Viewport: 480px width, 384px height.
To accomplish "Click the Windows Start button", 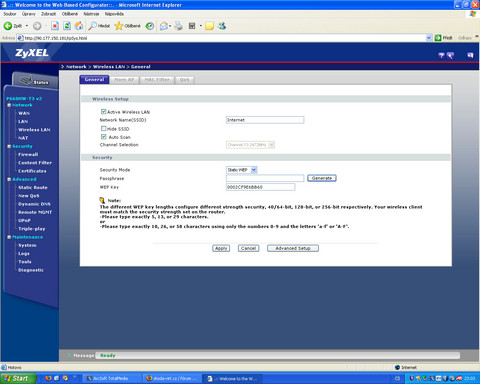I will click(18, 378).
